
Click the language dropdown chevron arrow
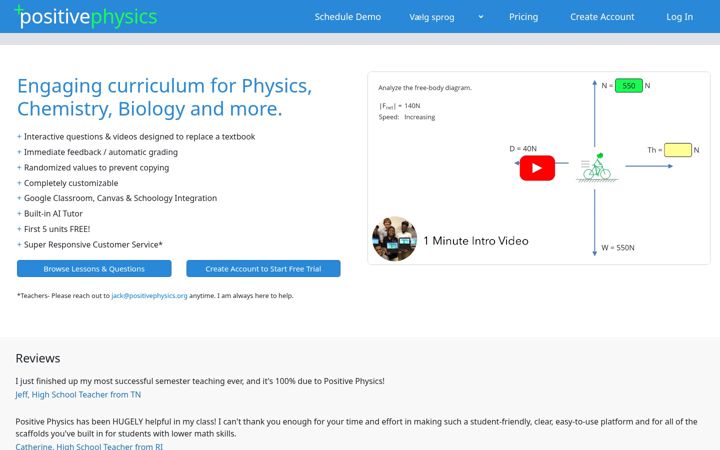pos(481,17)
